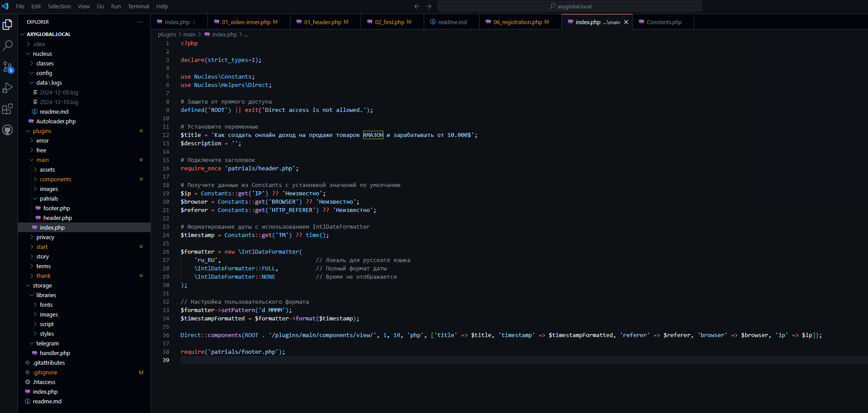Open Source Control view with badge
The width and height of the screenshot is (868, 413).
click(x=7, y=67)
